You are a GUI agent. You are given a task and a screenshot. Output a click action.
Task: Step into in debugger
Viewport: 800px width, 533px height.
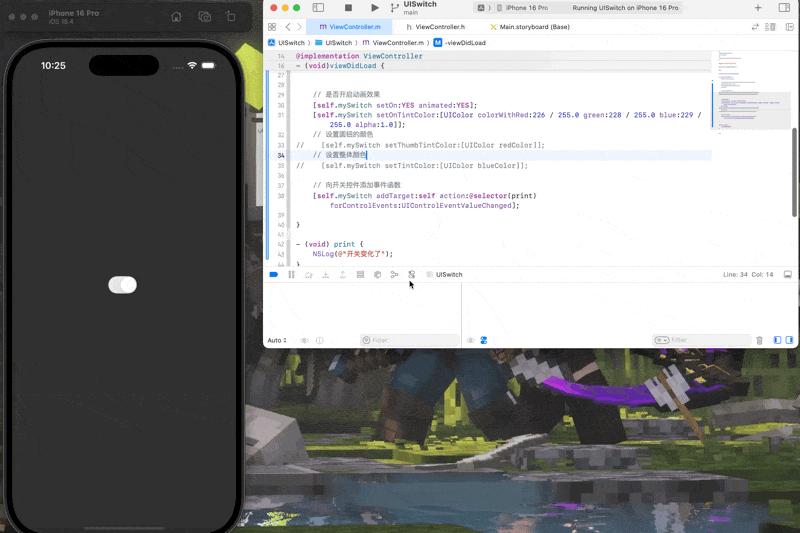[x=326, y=274]
